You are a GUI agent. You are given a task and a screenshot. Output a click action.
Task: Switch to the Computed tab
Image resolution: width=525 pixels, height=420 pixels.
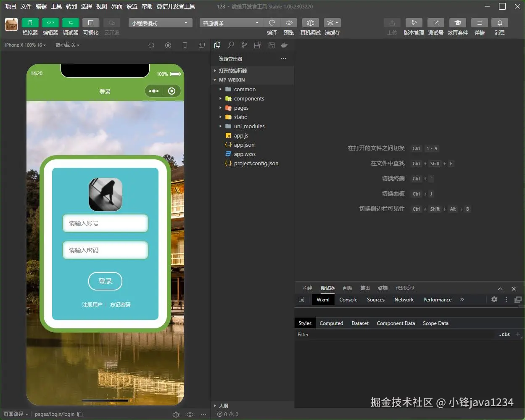click(x=331, y=323)
